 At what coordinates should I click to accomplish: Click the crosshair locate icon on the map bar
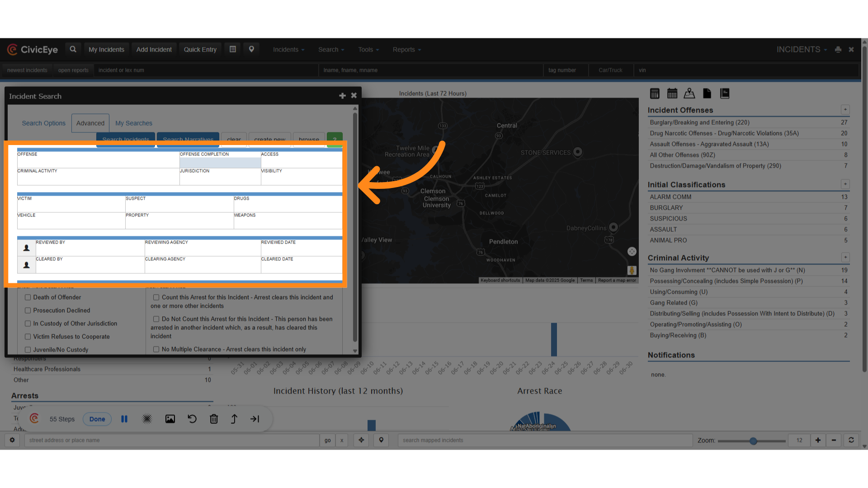[361, 440]
